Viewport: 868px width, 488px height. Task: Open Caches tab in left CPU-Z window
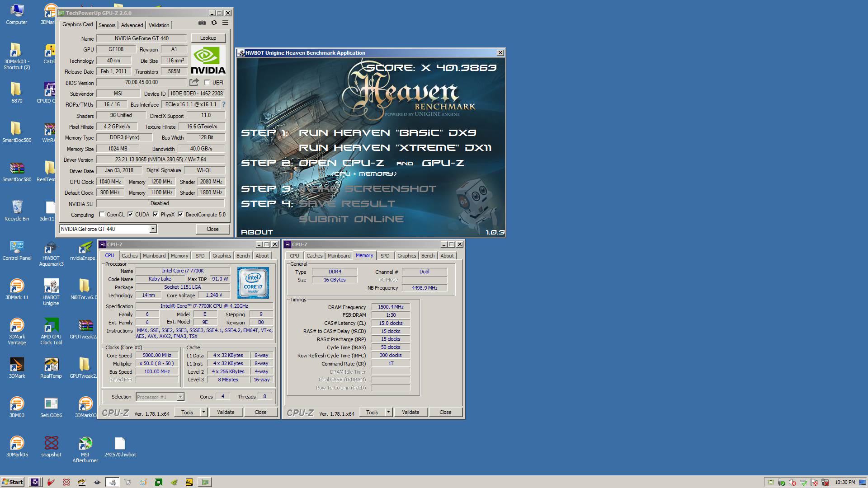coord(130,256)
